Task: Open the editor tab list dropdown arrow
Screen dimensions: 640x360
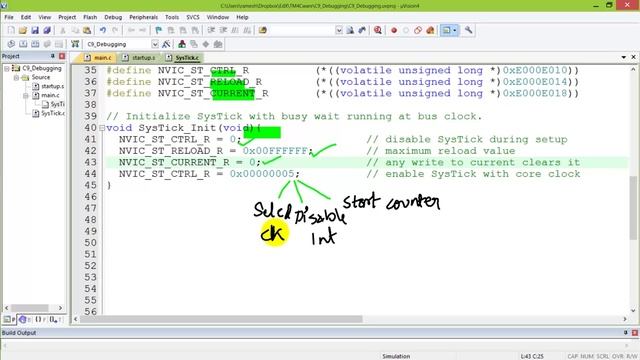Action: (624, 57)
